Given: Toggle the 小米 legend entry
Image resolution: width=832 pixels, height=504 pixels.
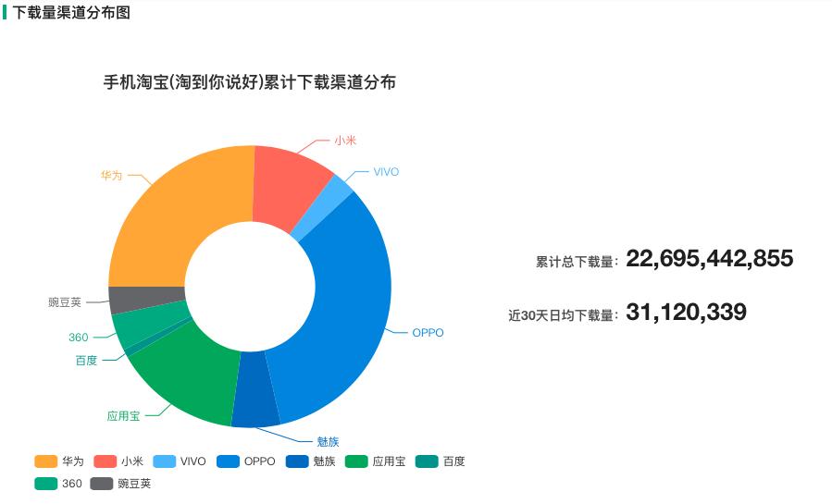Looking at the screenshot, I should click(x=118, y=461).
